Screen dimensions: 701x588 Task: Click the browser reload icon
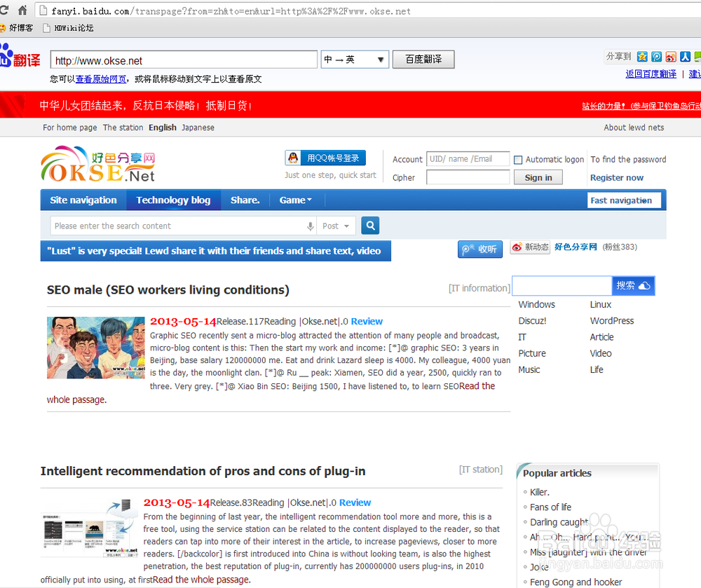[x=4, y=10]
